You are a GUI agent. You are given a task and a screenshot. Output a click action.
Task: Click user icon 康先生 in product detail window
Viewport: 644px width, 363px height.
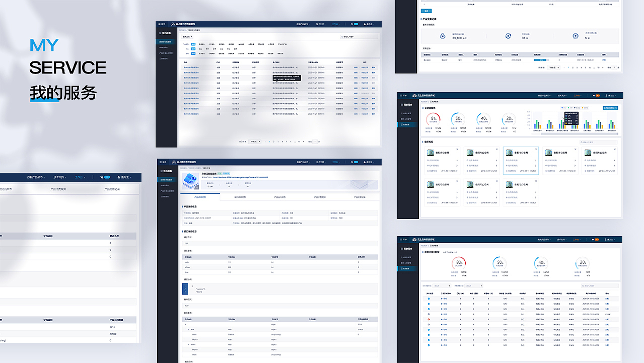pos(365,162)
